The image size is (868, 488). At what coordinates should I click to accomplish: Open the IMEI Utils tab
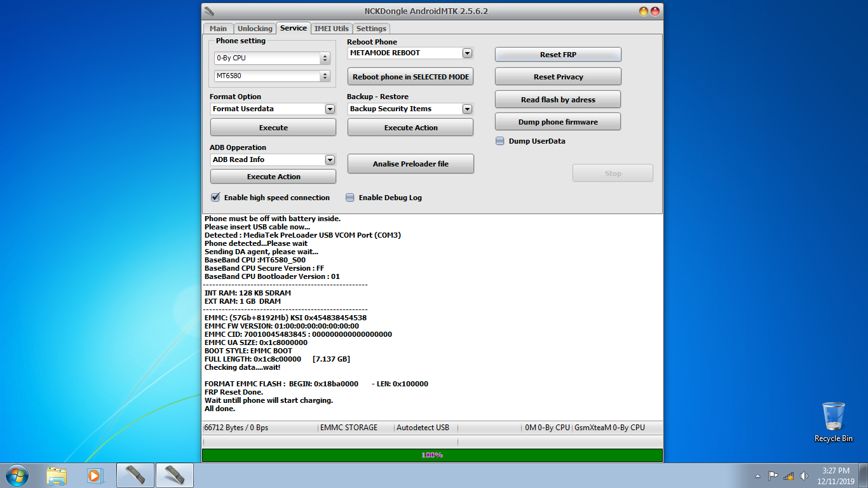tap(332, 29)
